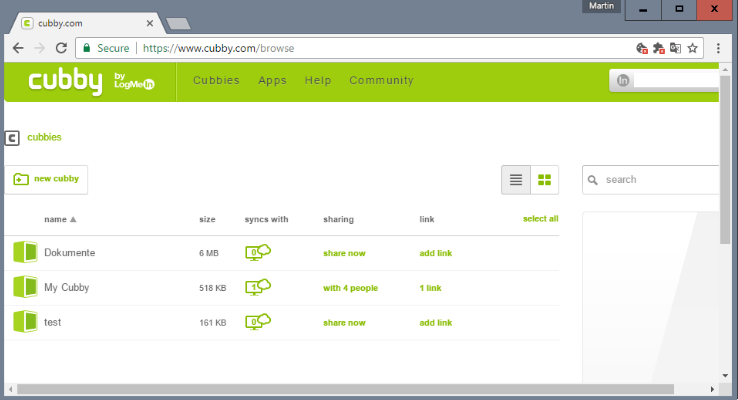Click the scroll up arrow
The width and height of the screenshot is (738, 400).
pyautogui.click(x=725, y=69)
